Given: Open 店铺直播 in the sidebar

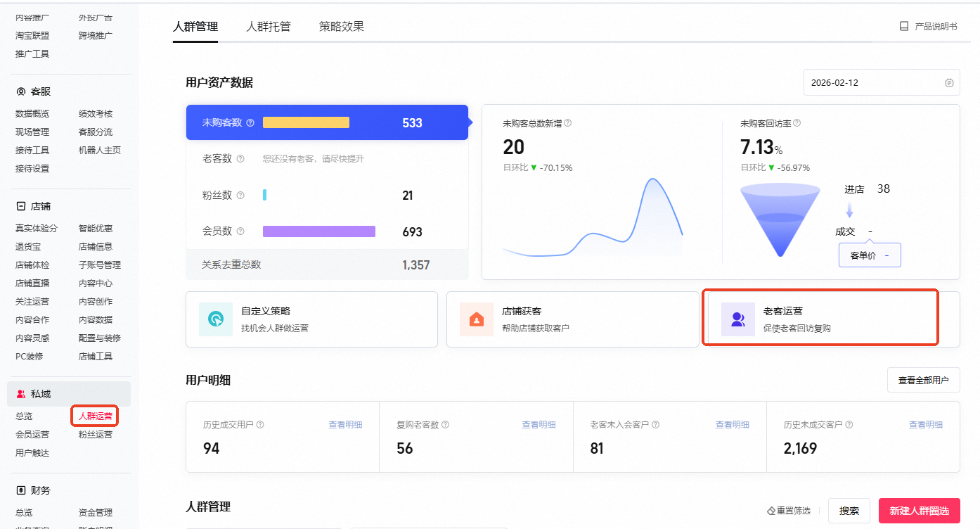Looking at the screenshot, I should tap(32, 283).
